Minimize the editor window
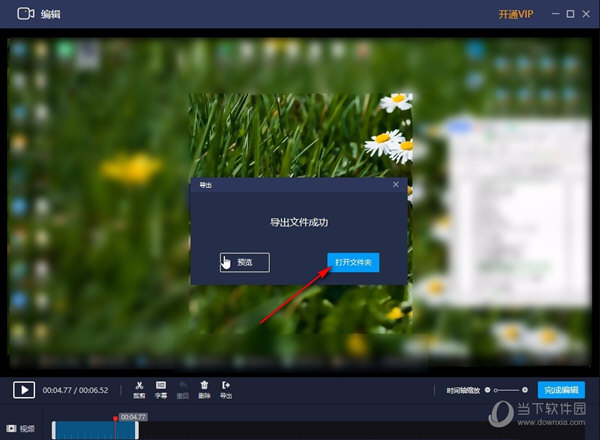The image size is (600, 440). (x=556, y=14)
